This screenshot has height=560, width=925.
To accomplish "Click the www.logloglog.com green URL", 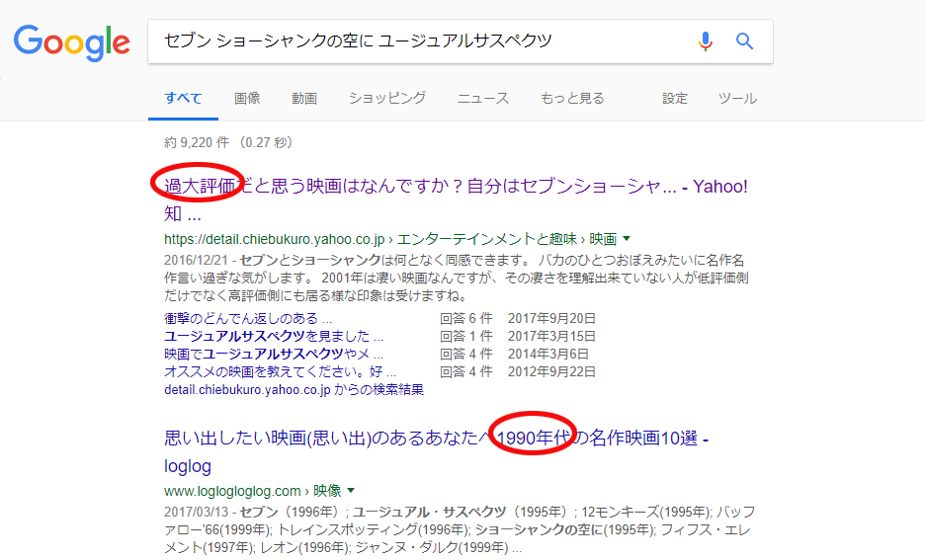I will pyautogui.click(x=232, y=491).
